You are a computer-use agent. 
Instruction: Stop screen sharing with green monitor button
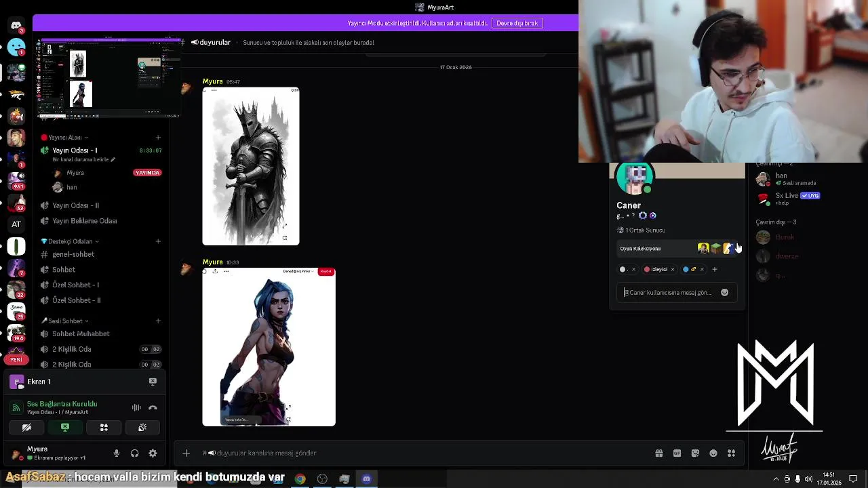click(x=65, y=428)
